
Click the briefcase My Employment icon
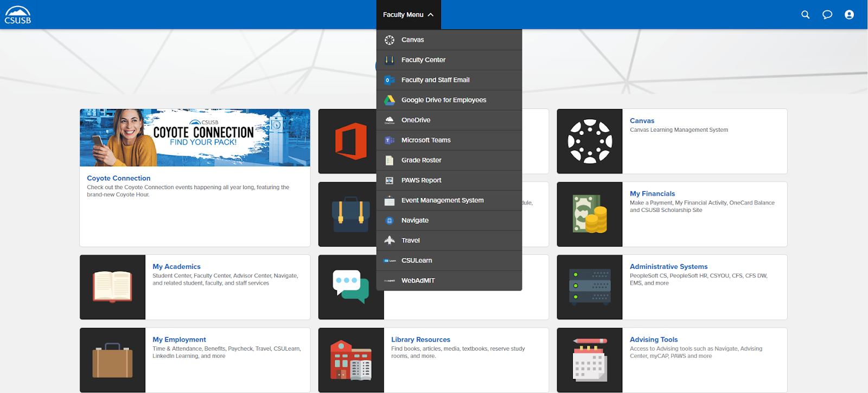(x=112, y=360)
